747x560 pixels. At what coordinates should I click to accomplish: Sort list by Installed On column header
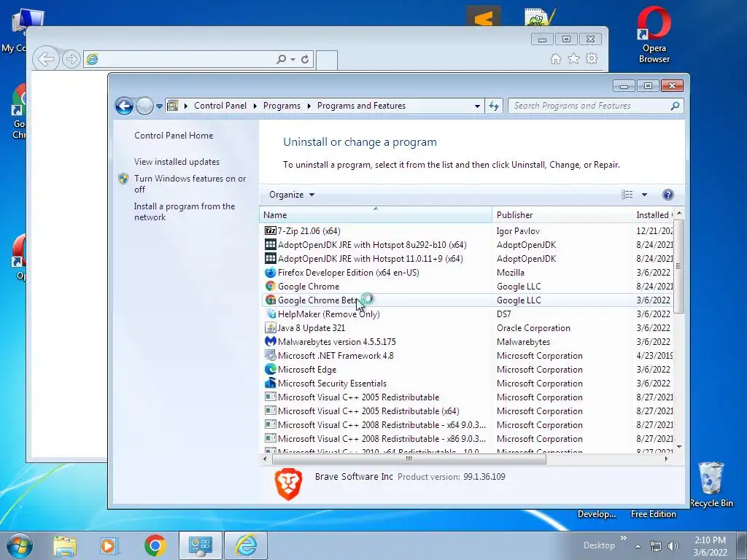click(x=653, y=215)
